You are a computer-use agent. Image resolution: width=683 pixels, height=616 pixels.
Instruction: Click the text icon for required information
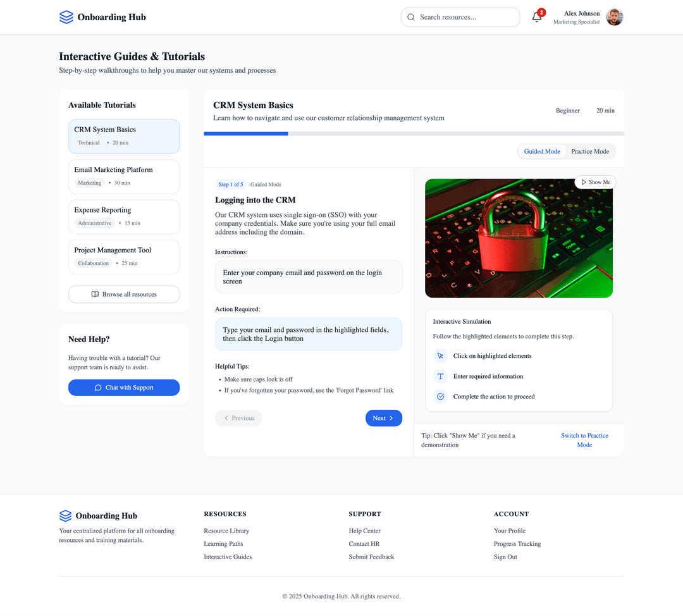click(x=440, y=376)
